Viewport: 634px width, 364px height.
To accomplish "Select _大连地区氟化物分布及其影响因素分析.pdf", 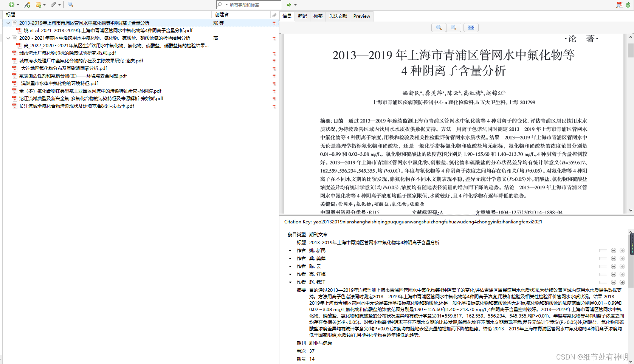I will click(x=63, y=68).
